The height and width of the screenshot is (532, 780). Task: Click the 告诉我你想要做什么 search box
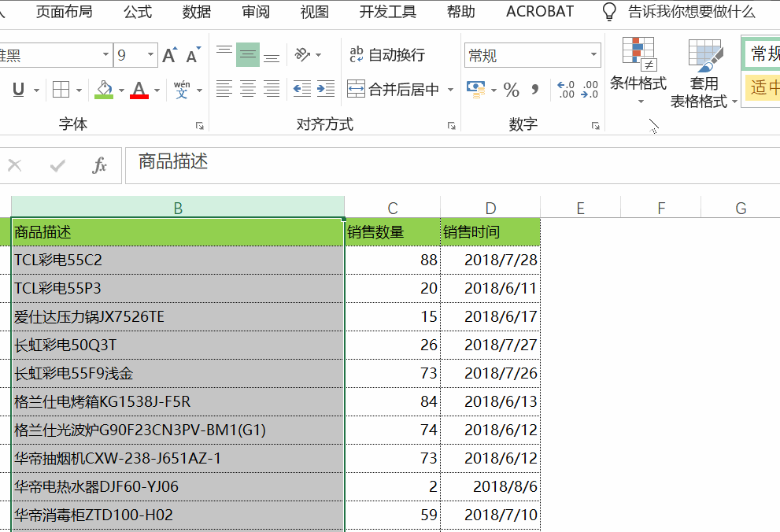point(692,12)
